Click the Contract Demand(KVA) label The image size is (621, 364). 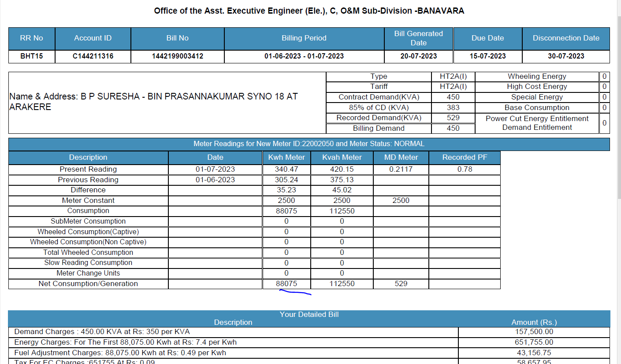tap(379, 97)
